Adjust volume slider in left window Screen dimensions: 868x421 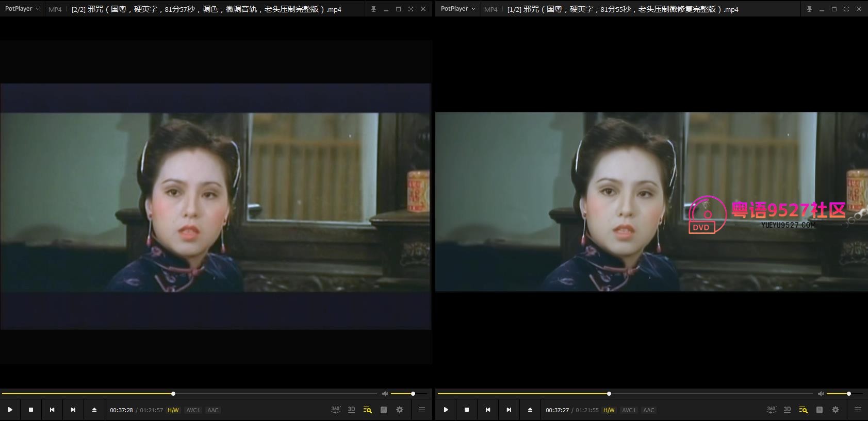coord(409,394)
